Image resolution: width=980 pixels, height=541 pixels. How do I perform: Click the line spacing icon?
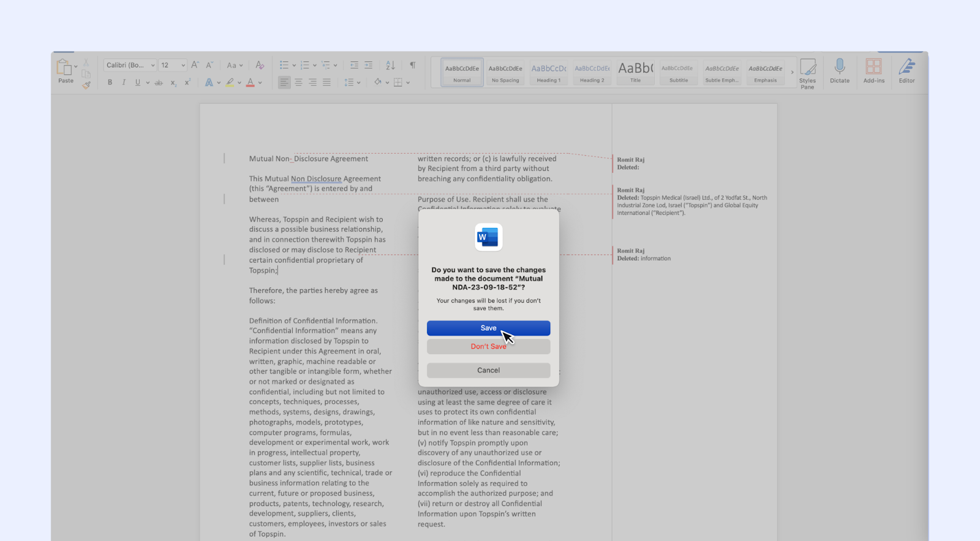[x=348, y=82]
